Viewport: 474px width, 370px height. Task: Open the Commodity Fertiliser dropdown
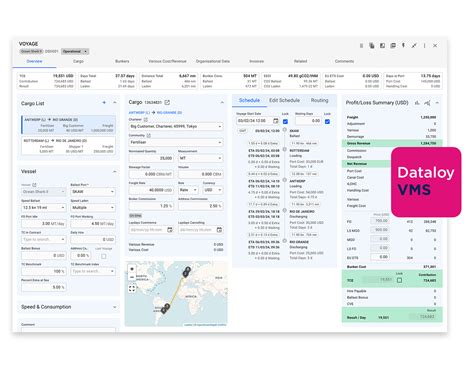176,142
